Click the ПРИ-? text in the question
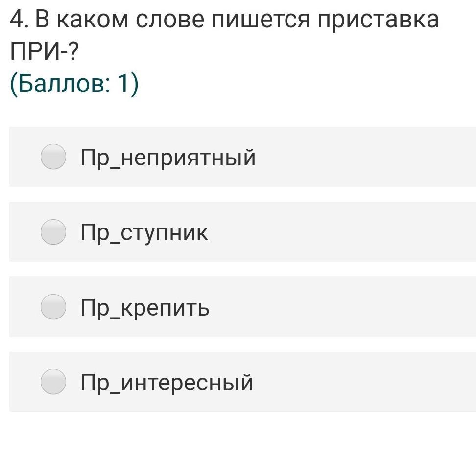Image resolution: width=476 pixels, height=455 pixels. [x=44, y=52]
